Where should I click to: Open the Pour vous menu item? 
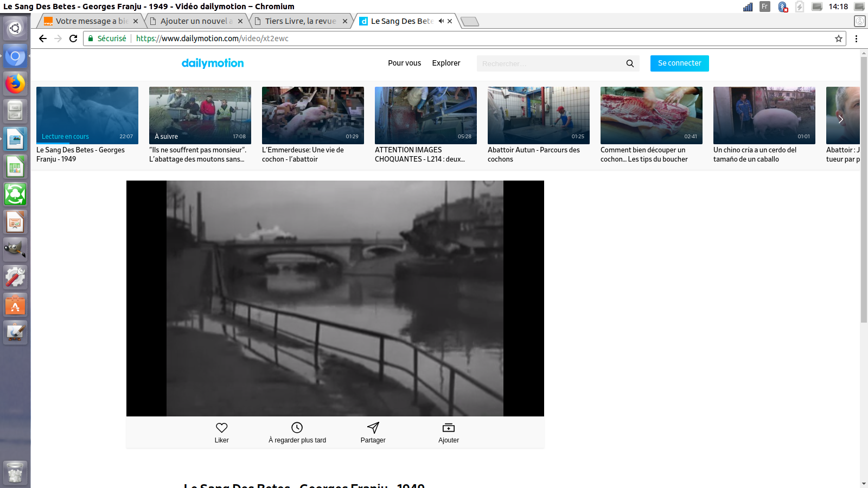(x=404, y=63)
